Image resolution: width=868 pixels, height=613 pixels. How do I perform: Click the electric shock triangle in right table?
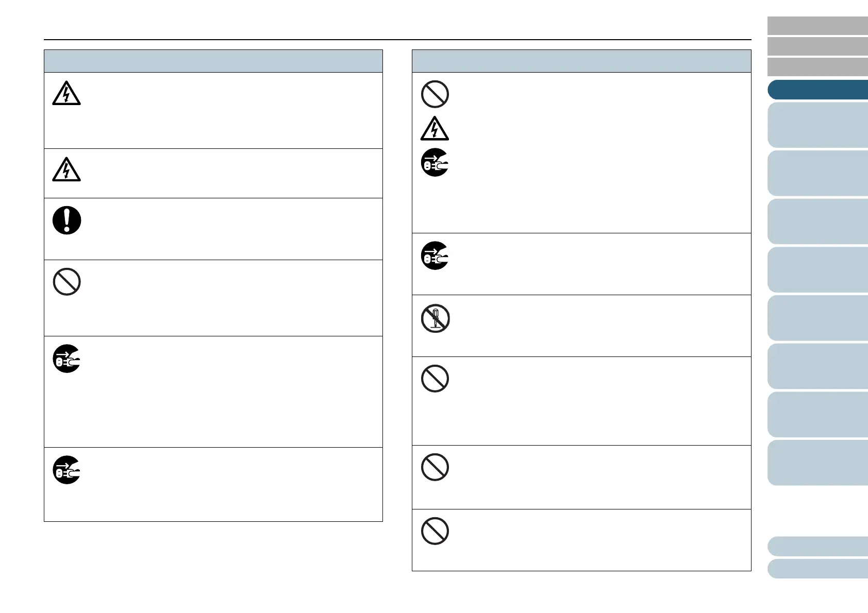click(x=435, y=129)
